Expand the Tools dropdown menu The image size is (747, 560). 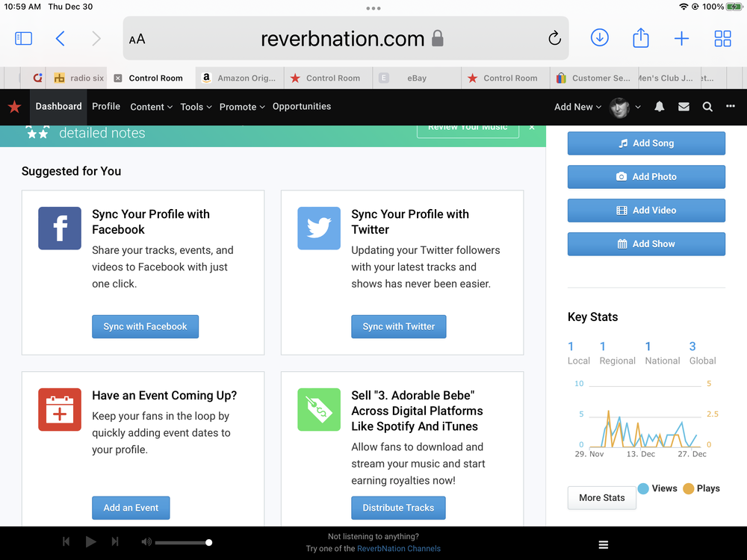[196, 107]
